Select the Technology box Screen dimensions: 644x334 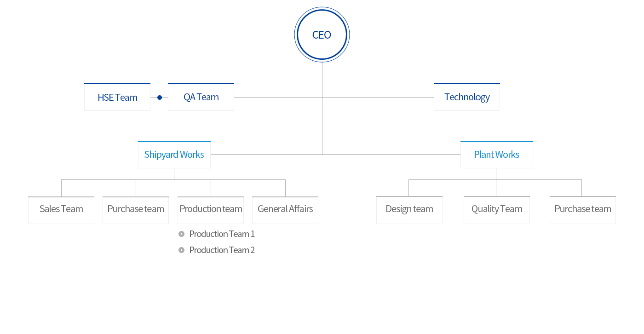coord(467,97)
